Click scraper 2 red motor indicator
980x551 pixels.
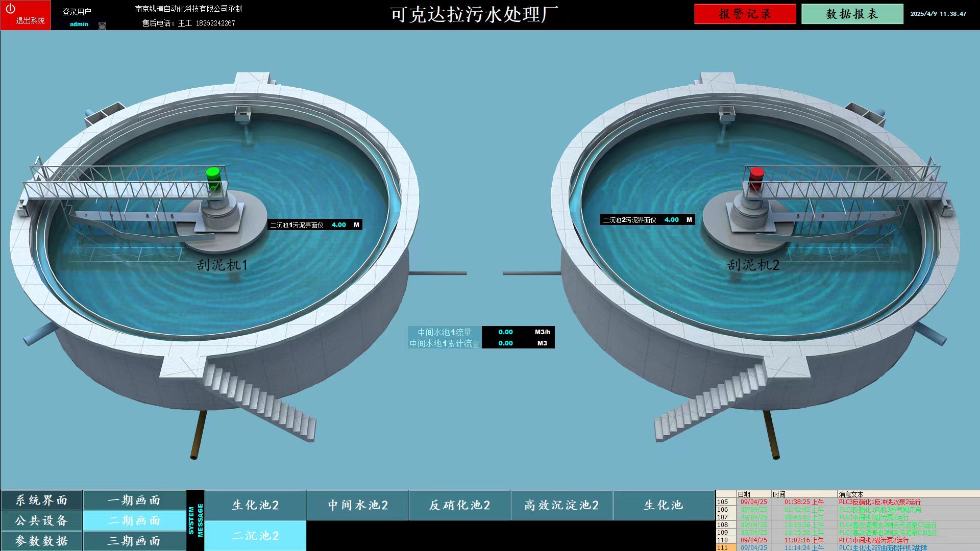coord(756,175)
